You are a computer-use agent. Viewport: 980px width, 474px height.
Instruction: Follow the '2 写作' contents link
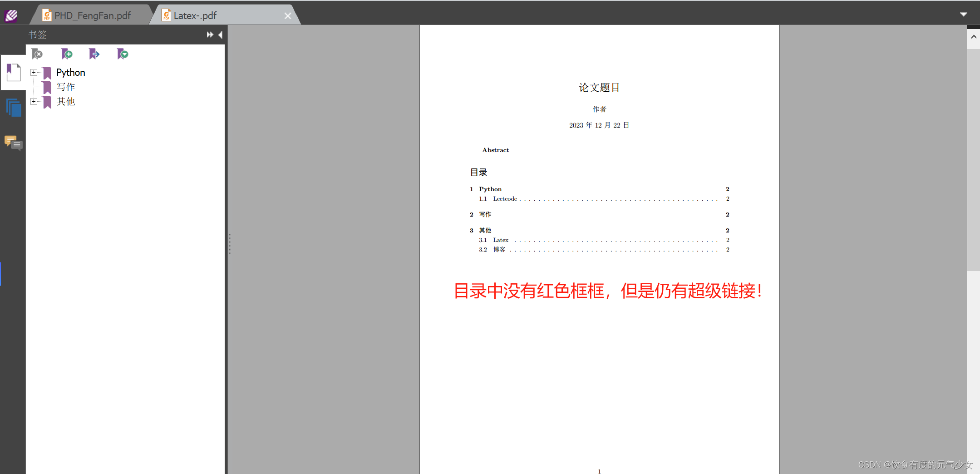599,214
